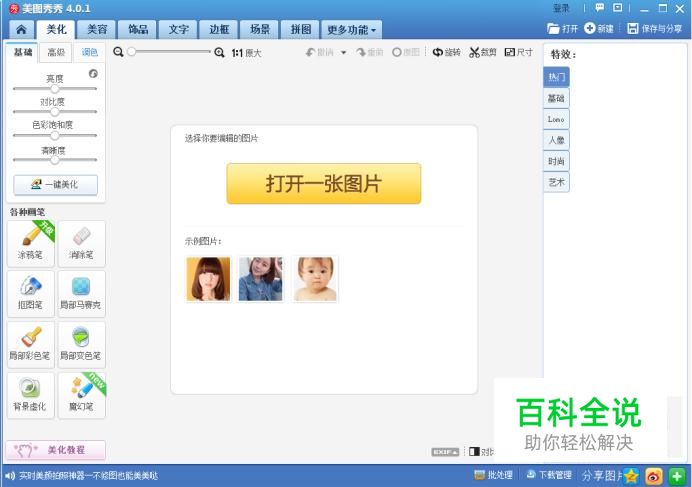
Task: Open 下载管理 download manager
Action: [x=549, y=475]
